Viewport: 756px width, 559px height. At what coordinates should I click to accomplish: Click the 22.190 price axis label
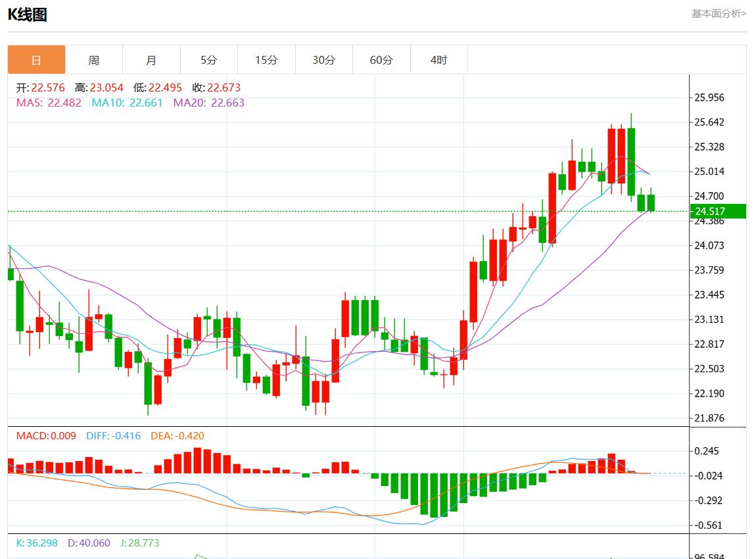click(x=709, y=393)
